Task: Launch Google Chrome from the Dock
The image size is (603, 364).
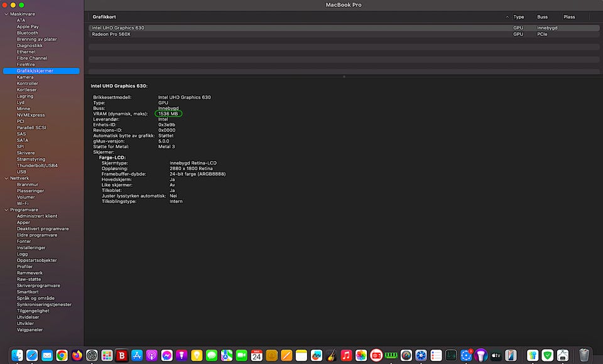Action: [62, 356]
